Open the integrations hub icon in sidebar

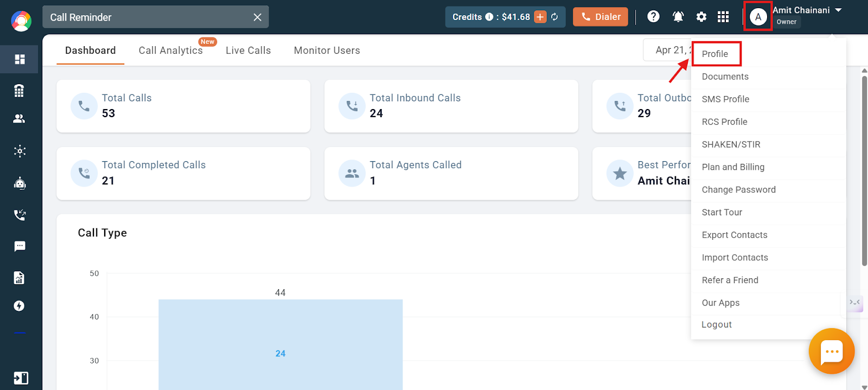tap(20, 151)
